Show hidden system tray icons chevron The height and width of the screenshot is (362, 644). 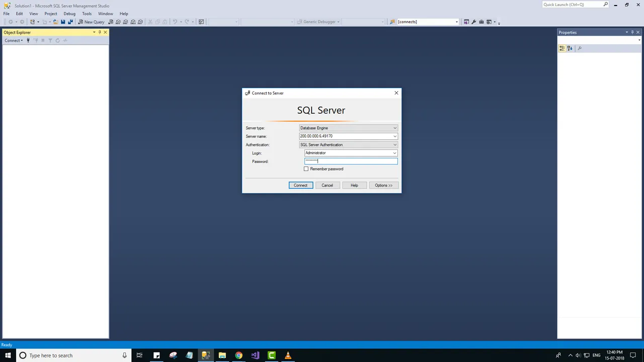[x=570, y=355]
